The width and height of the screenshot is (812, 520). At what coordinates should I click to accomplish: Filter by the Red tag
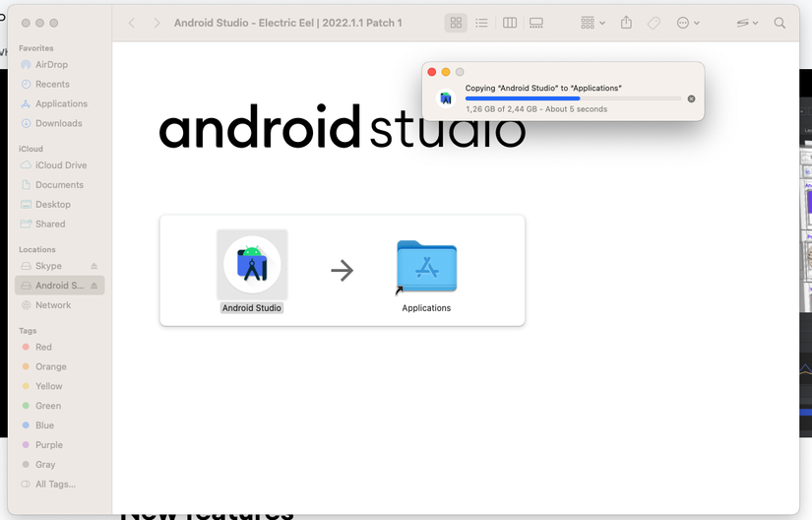click(x=60, y=347)
